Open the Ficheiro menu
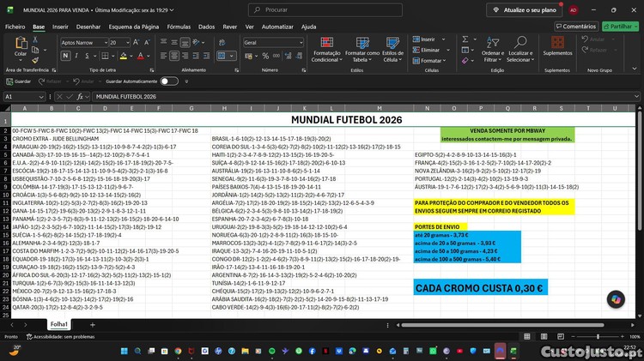The width and height of the screenshot is (644, 361). [x=15, y=27]
